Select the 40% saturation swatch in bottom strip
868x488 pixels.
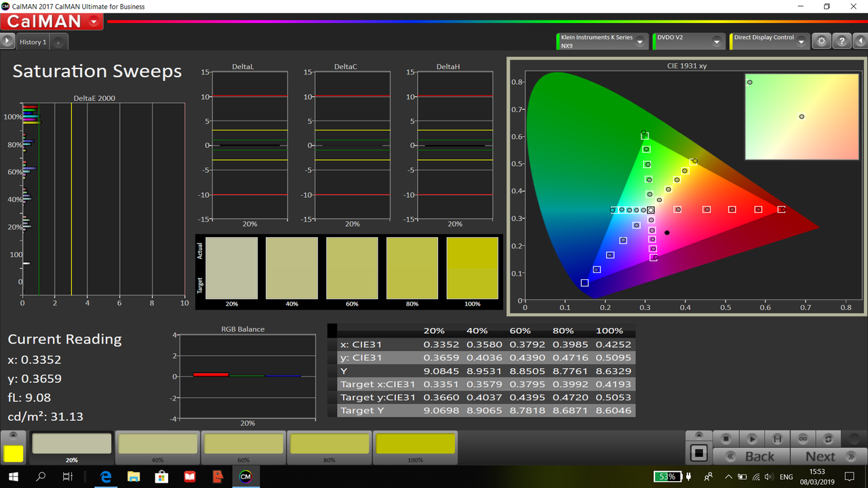[x=157, y=447]
